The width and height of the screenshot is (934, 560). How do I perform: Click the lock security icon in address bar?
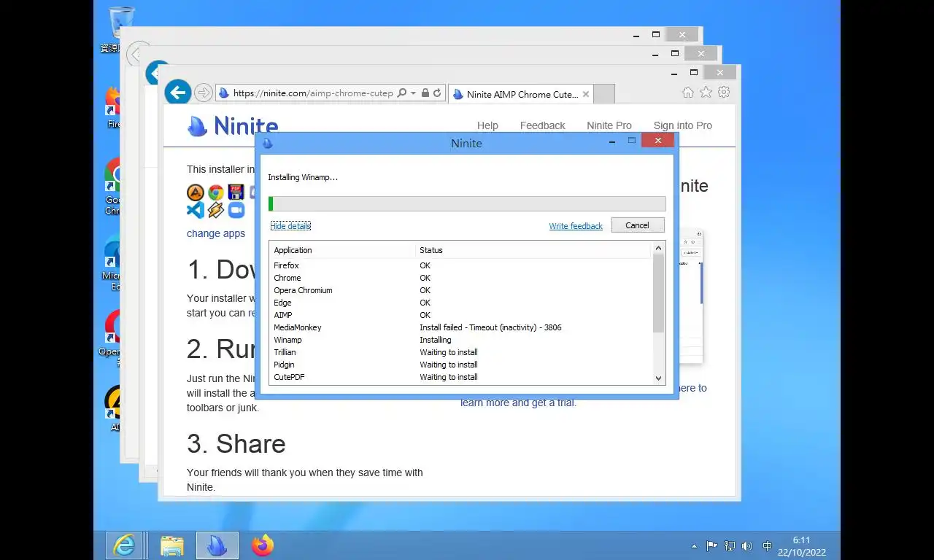click(x=425, y=93)
